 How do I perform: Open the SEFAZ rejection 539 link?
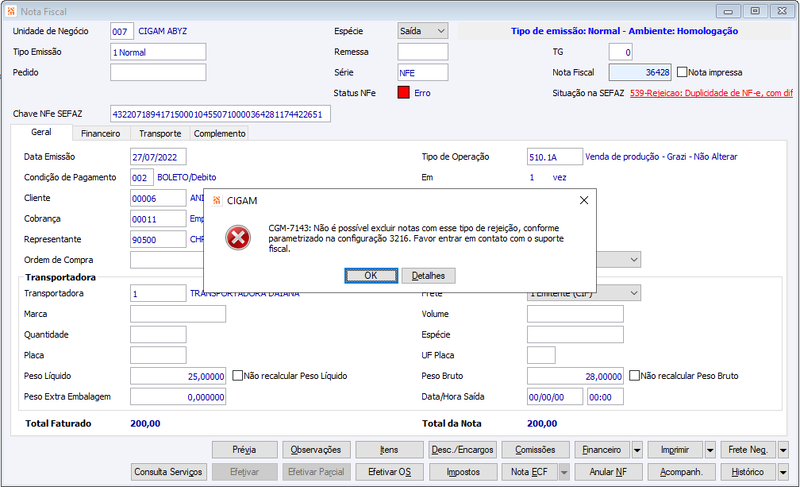coord(711,93)
